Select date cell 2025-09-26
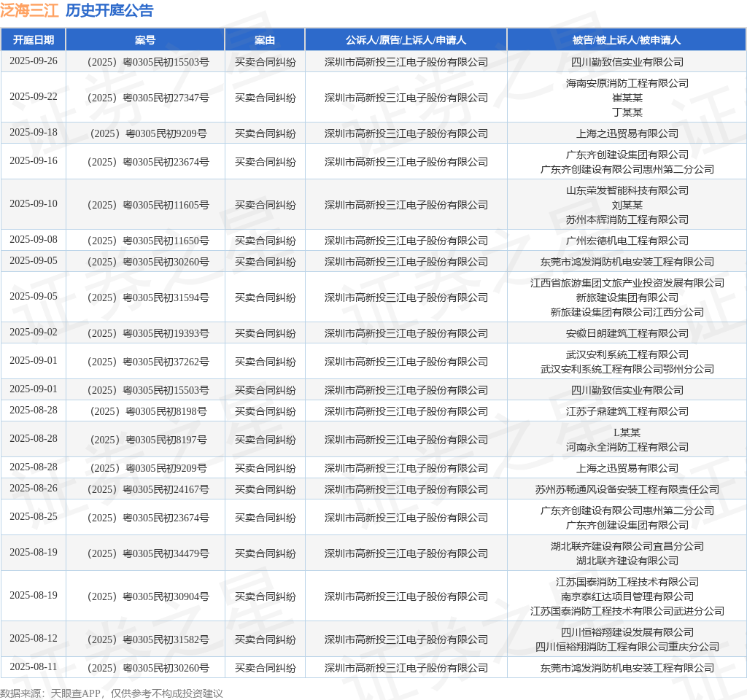This screenshot has height=700, width=747. tap(34, 61)
